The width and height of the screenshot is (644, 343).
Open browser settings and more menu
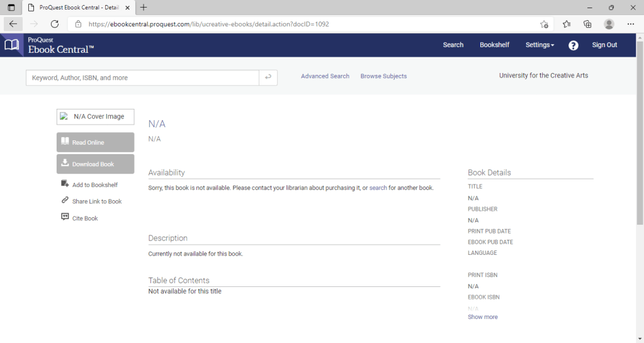point(631,24)
